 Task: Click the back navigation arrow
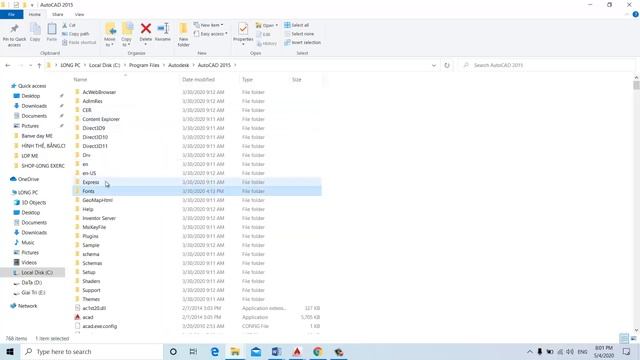point(8,65)
